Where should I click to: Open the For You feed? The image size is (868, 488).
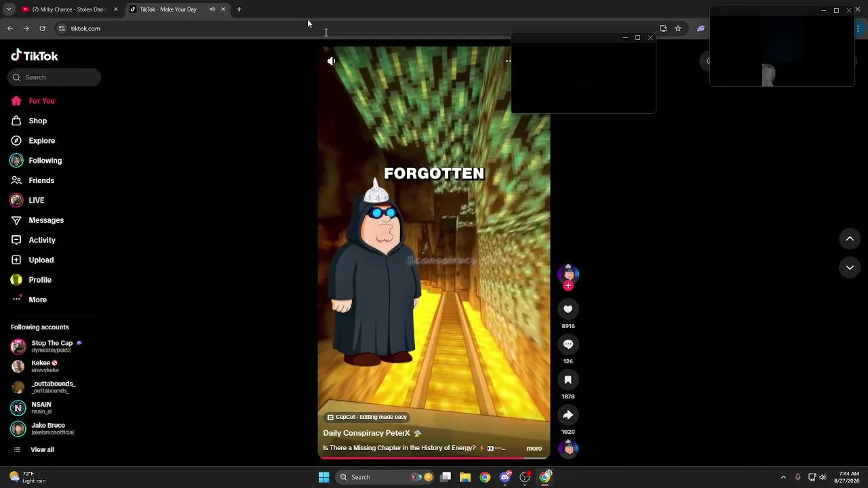[41, 101]
